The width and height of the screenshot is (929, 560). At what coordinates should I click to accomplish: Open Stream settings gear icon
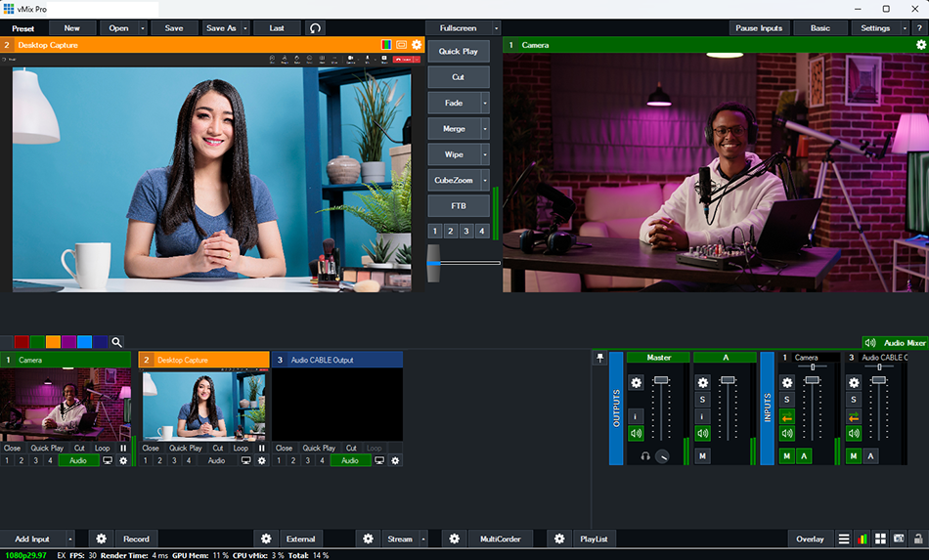368,538
